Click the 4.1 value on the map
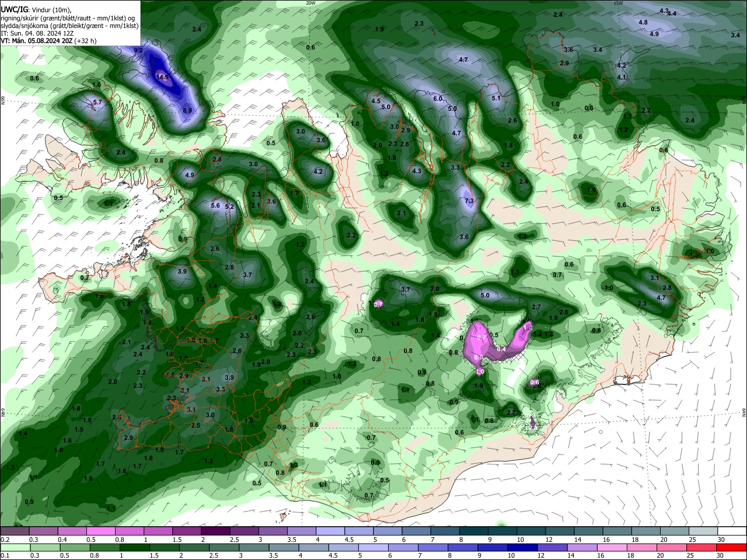This screenshot has height=560, width=747. click(622, 77)
